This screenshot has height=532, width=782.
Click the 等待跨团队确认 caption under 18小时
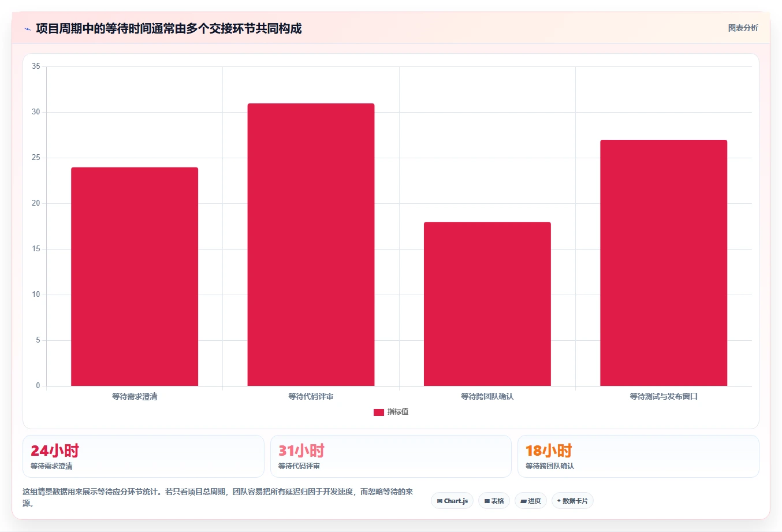pos(550,466)
